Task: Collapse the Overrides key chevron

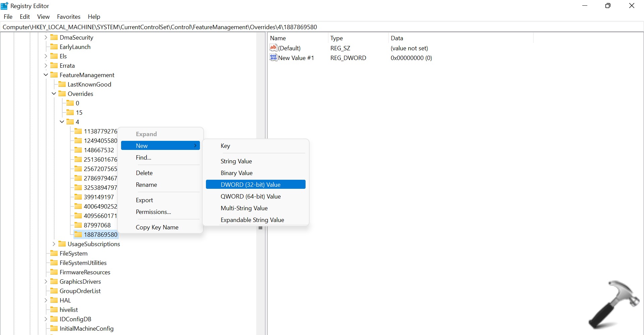Action: [54, 94]
